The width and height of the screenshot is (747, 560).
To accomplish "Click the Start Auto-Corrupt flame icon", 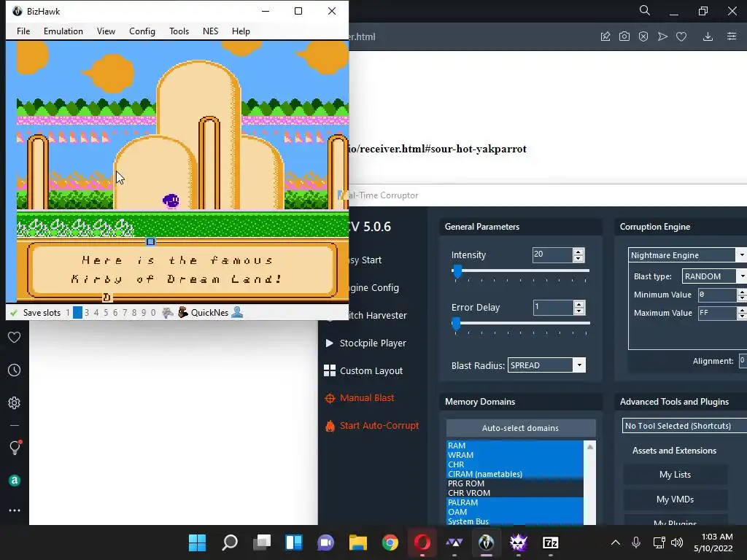I will (x=330, y=426).
